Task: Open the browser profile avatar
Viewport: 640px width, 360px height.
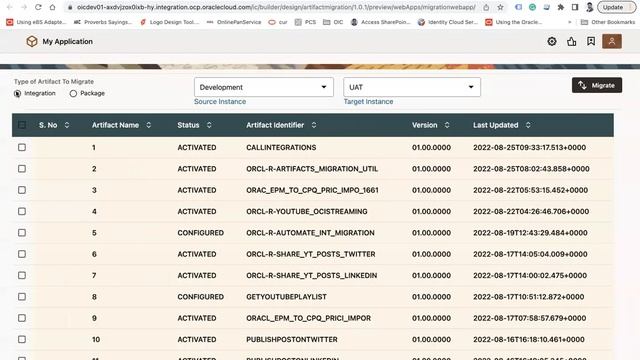Action: coord(589,7)
